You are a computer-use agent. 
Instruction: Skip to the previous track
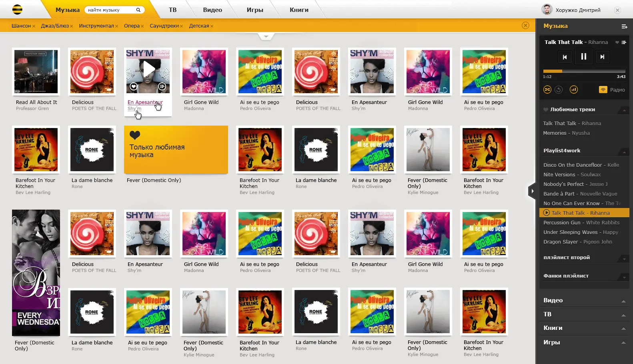[x=565, y=57]
